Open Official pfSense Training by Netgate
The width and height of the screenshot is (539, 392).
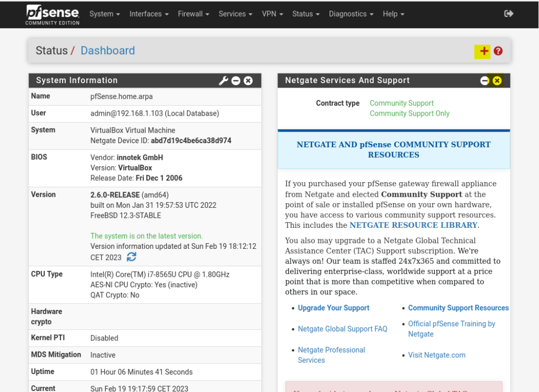[x=451, y=329]
